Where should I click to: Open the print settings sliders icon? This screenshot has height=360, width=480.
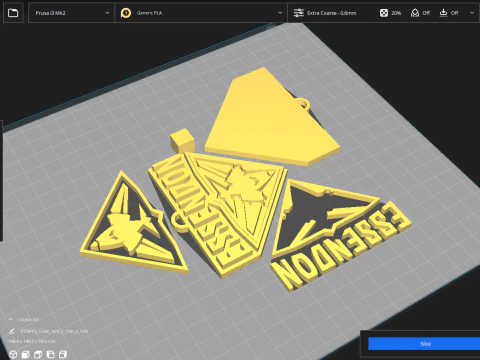click(x=298, y=13)
